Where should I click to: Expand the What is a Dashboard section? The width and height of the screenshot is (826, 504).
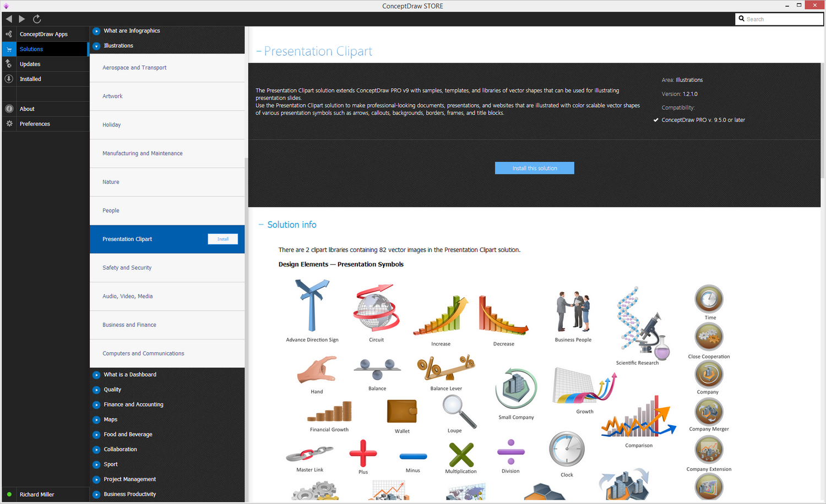[96, 375]
